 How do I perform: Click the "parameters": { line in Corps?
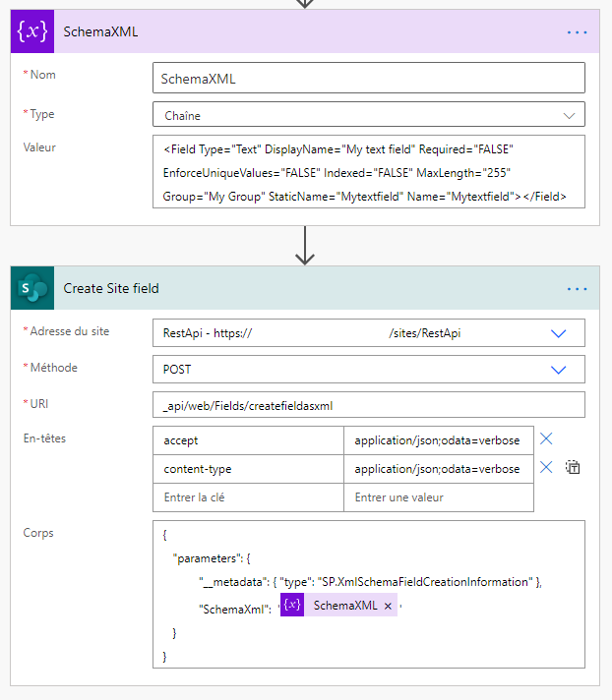pos(212,558)
